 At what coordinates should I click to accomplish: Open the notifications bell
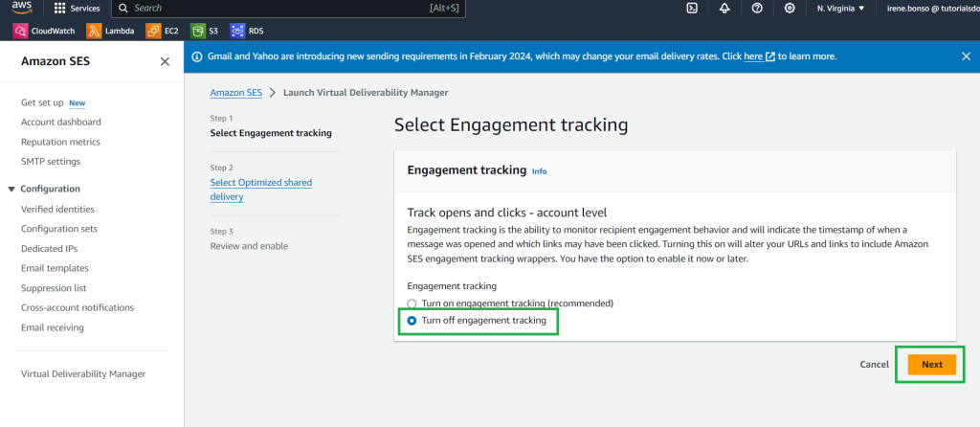(x=724, y=8)
